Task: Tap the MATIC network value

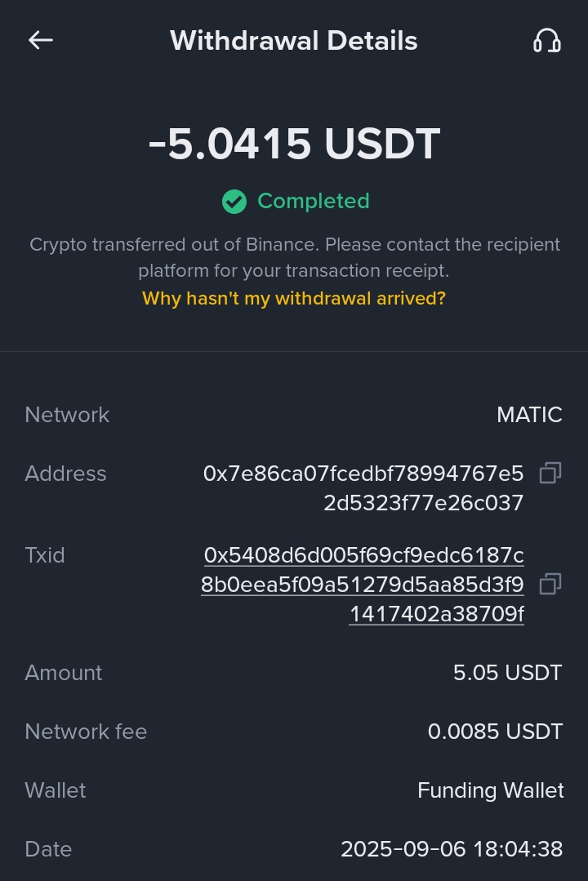Action: point(529,415)
